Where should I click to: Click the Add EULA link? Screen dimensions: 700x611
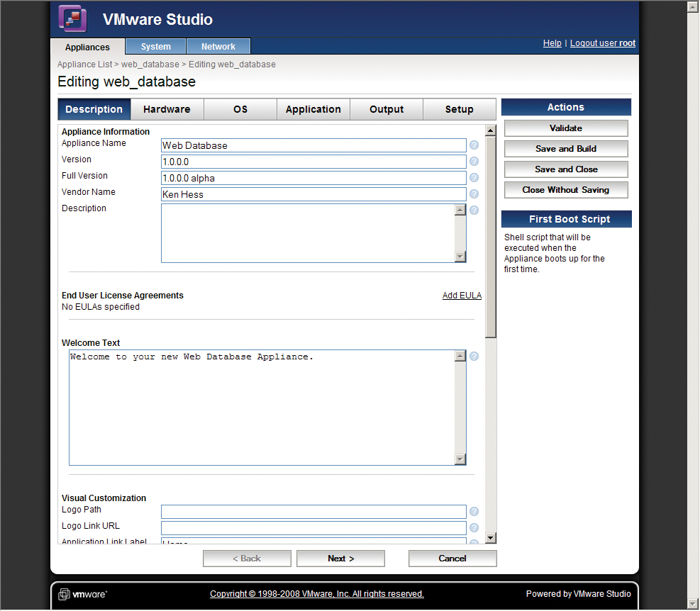(x=462, y=296)
